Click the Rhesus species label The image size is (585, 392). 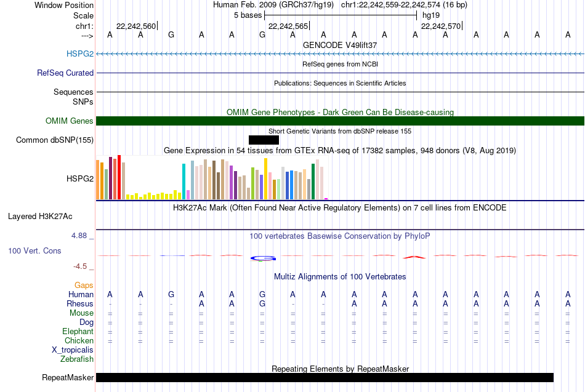(80, 303)
